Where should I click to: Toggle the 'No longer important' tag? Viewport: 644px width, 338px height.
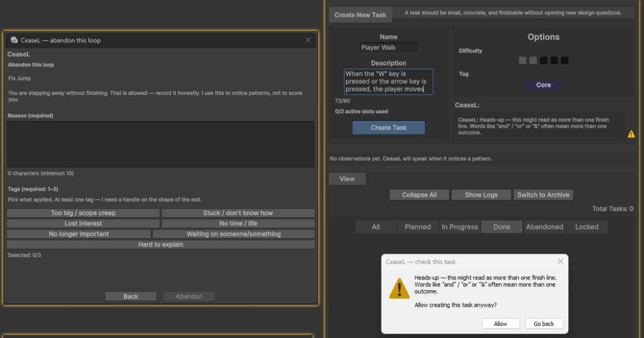[79, 234]
